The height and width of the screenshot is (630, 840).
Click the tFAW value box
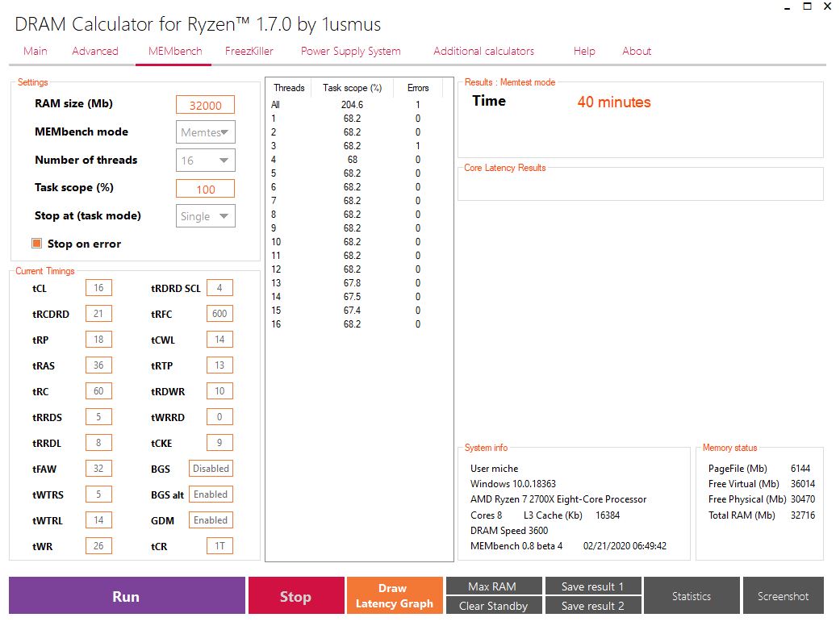pyautogui.click(x=98, y=468)
